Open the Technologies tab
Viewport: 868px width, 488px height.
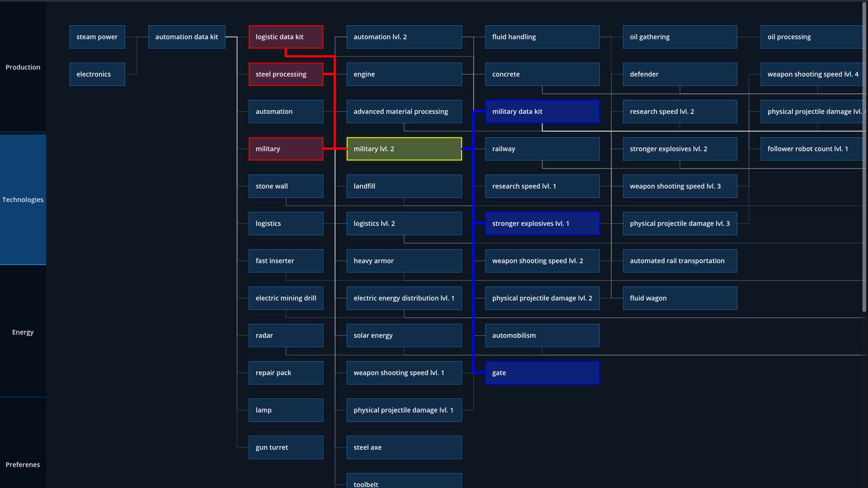click(x=23, y=199)
